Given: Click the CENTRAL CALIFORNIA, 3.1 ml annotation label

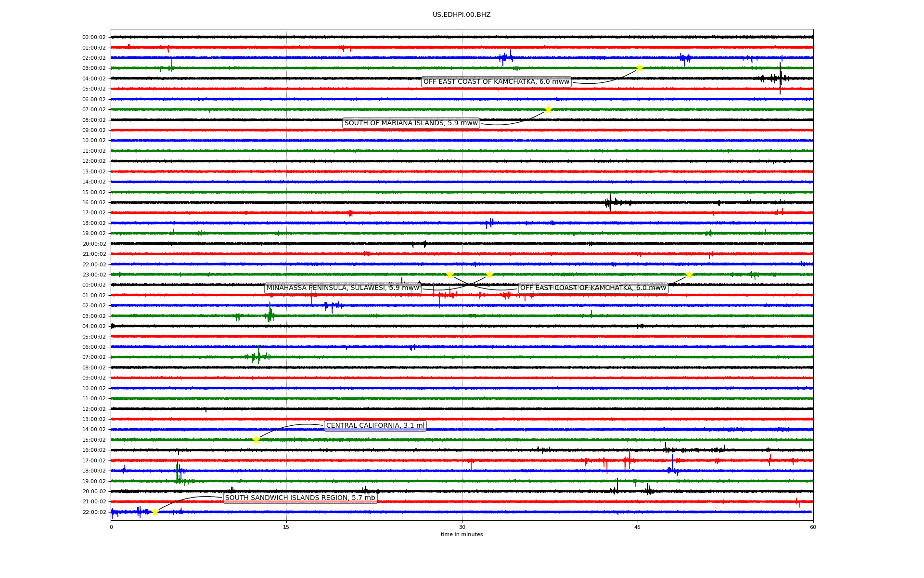Looking at the screenshot, I should tap(375, 426).
